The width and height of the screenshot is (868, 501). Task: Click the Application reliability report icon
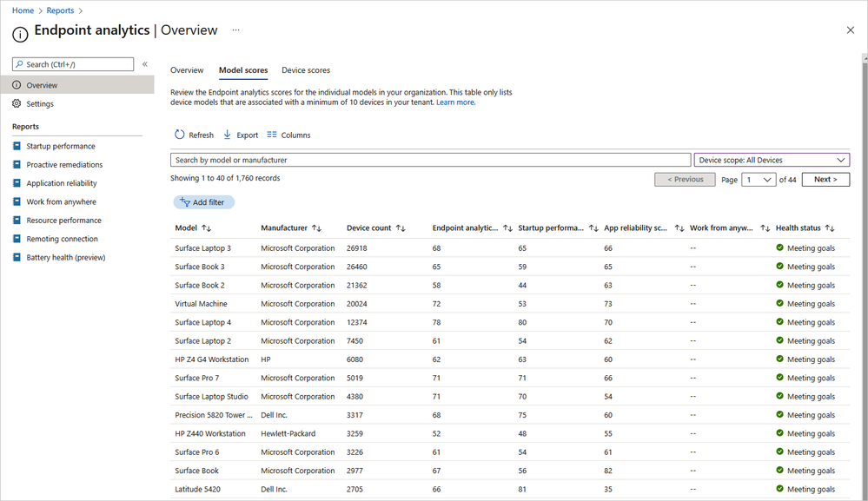tap(17, 183)
